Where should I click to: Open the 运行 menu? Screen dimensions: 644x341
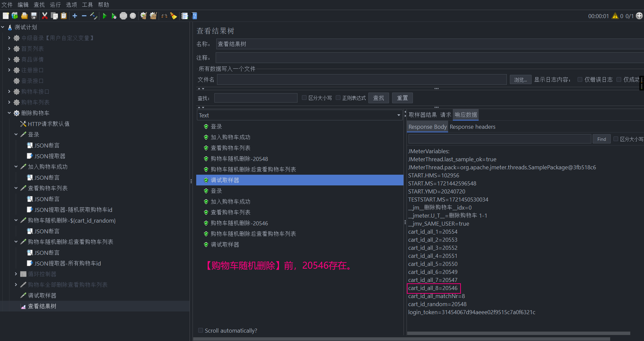[x=55, y=5]
